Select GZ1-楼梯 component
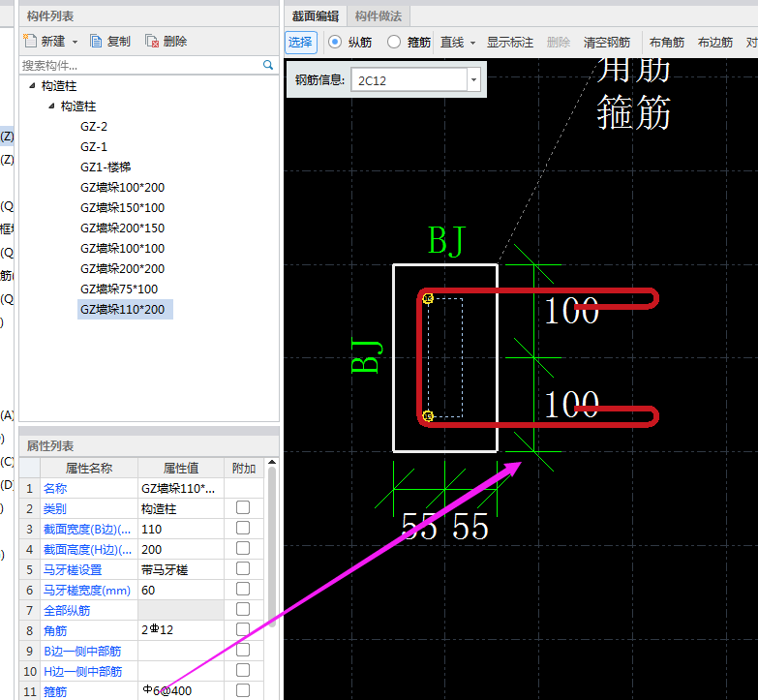The height and width of the screenshot is (700, 758). click(106, 167)
